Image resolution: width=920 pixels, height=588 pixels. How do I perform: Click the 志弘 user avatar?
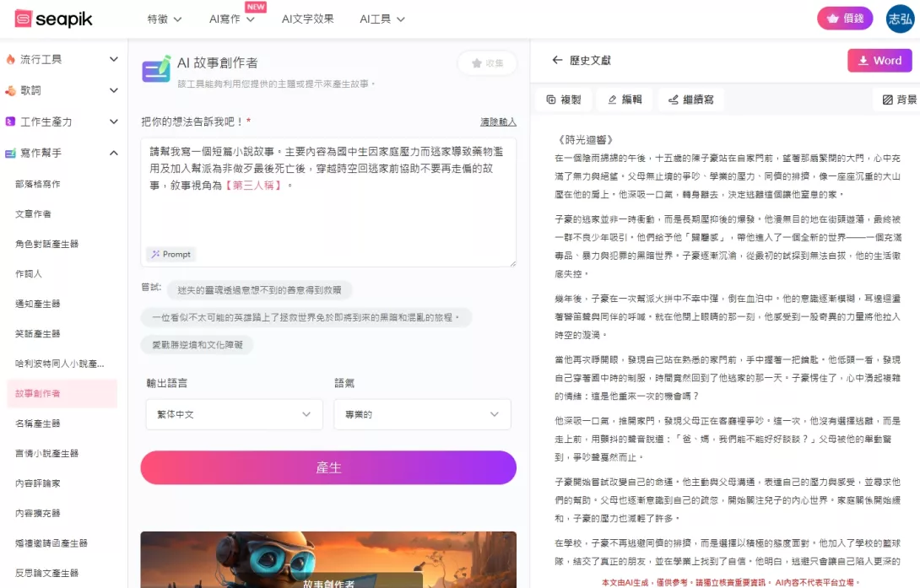point(900,19)
